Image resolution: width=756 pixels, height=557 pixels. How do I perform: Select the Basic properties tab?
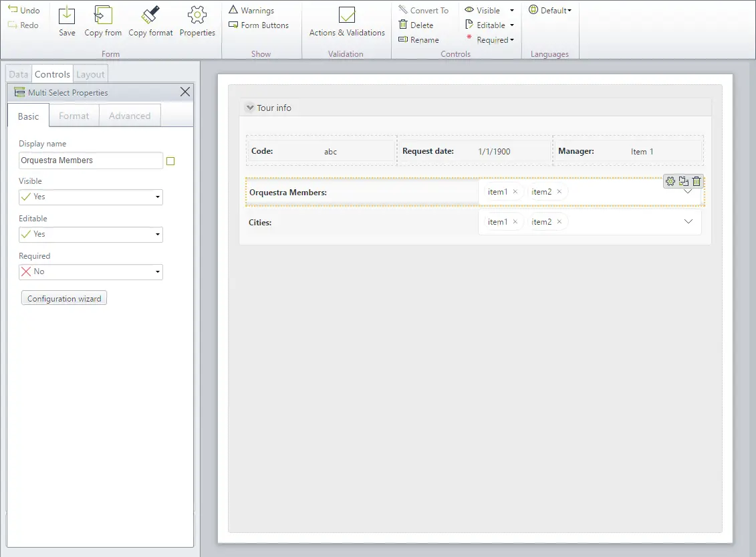coord(29,116)
